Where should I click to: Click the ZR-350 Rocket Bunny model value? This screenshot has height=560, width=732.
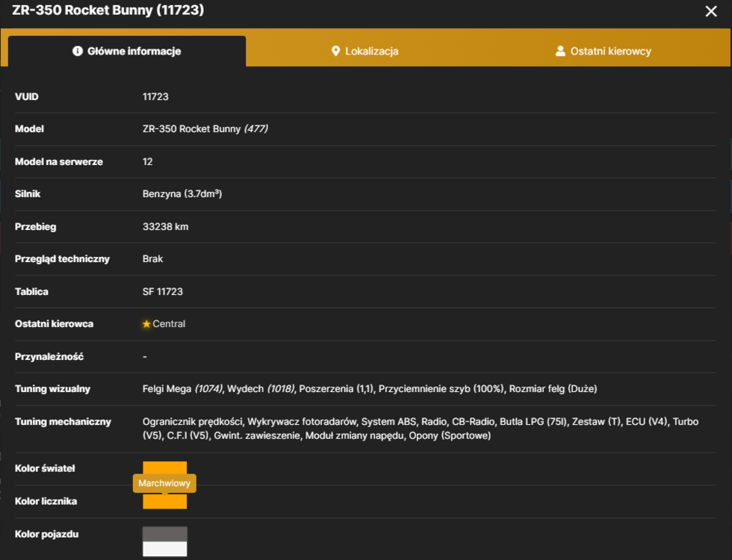point(205,128)
